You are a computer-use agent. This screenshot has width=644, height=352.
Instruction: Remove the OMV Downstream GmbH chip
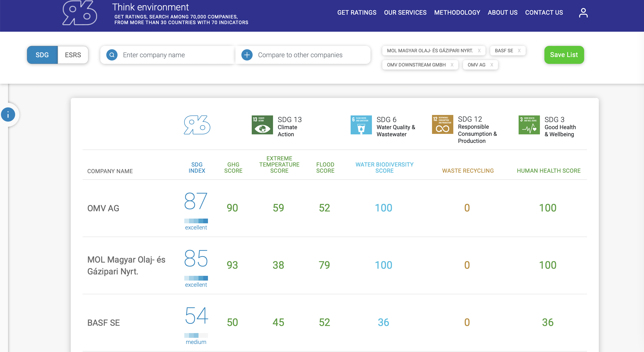click(x=452, y=65)
